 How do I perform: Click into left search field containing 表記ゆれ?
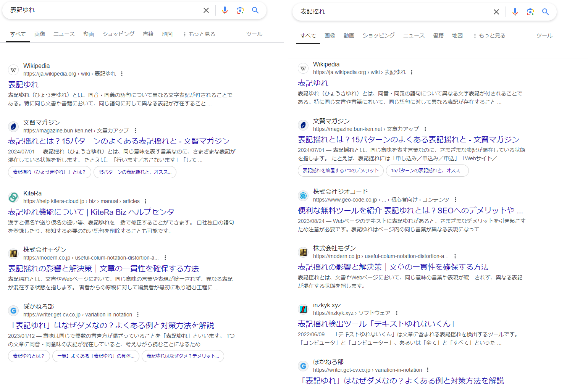103,10
